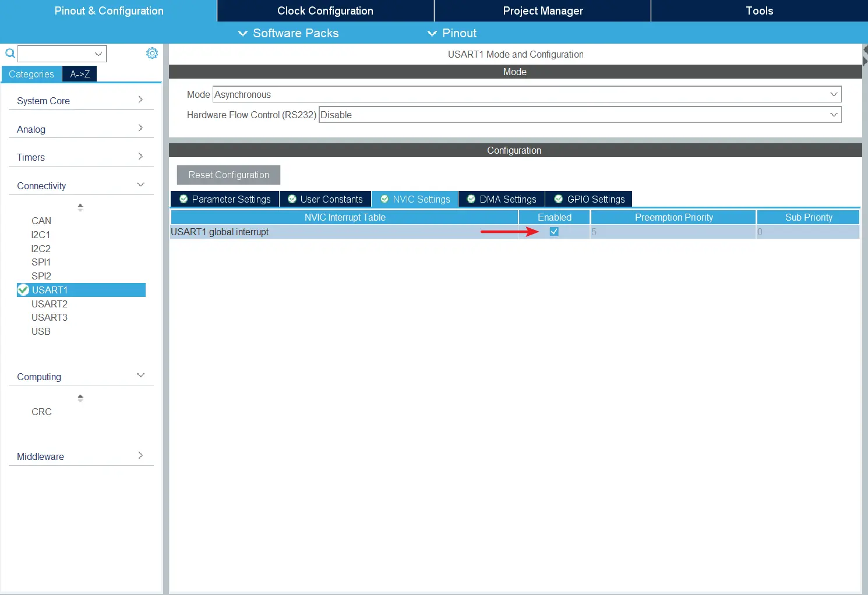Open the settings gear icon

[x=152, y=53]
